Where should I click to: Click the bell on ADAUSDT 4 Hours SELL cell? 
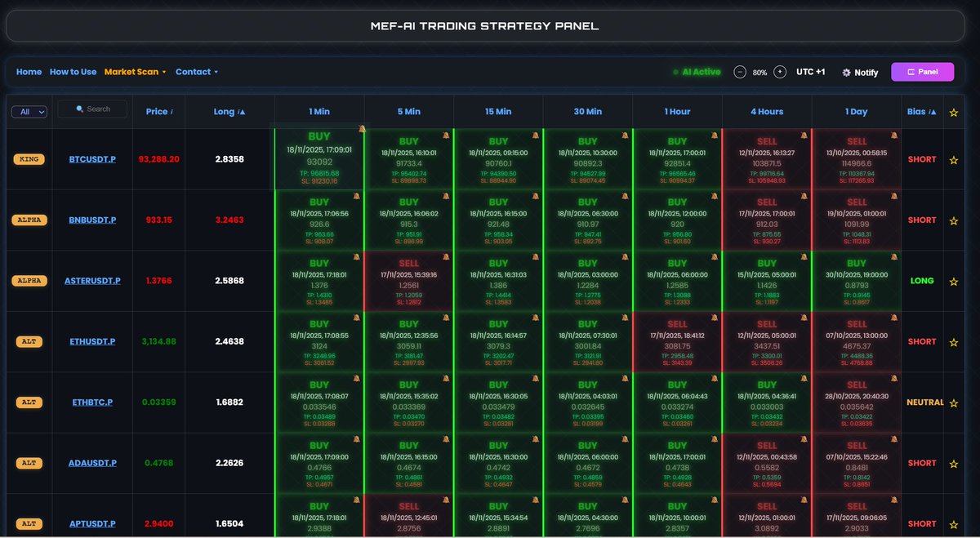click(804, 440)
